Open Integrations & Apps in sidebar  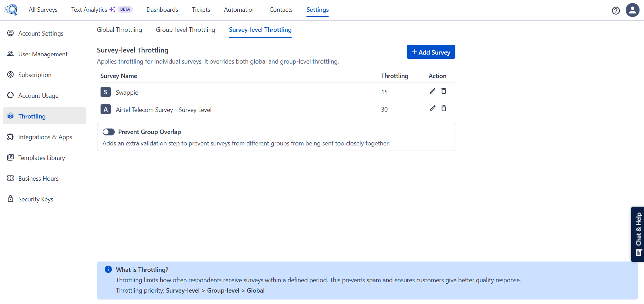pos(45,137)
